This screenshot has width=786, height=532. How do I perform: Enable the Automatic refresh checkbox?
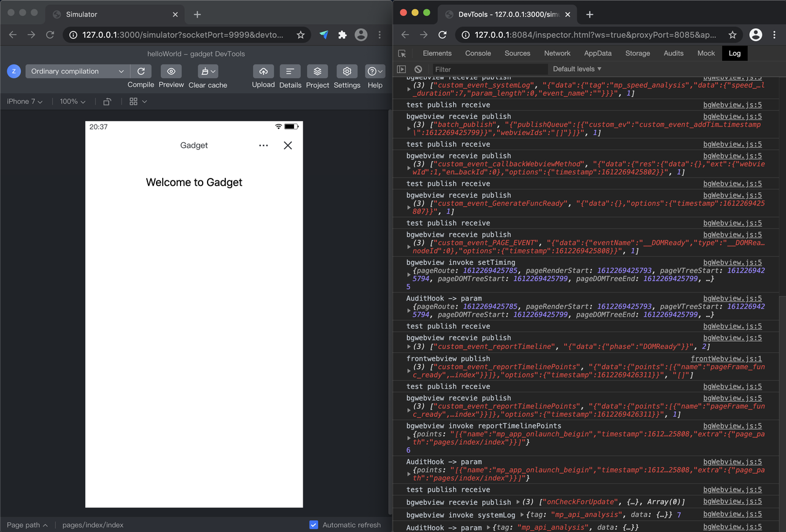tap(314, 525)
